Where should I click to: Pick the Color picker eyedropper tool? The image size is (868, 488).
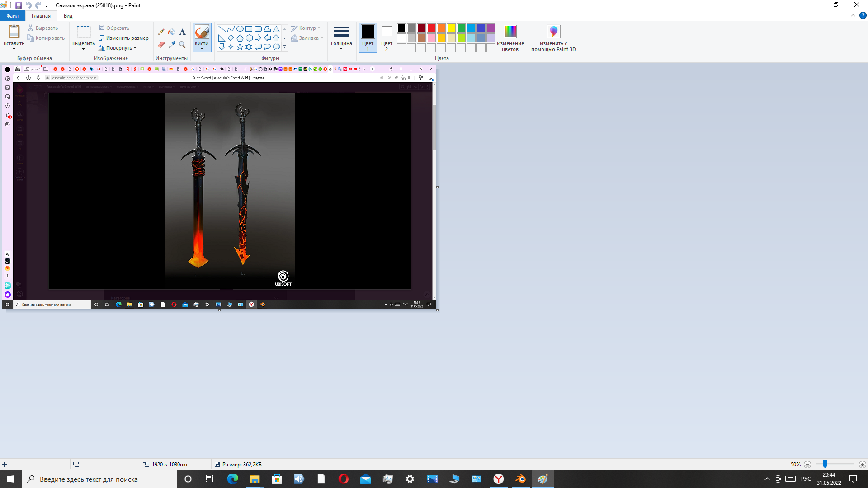[x=172, y=44]
